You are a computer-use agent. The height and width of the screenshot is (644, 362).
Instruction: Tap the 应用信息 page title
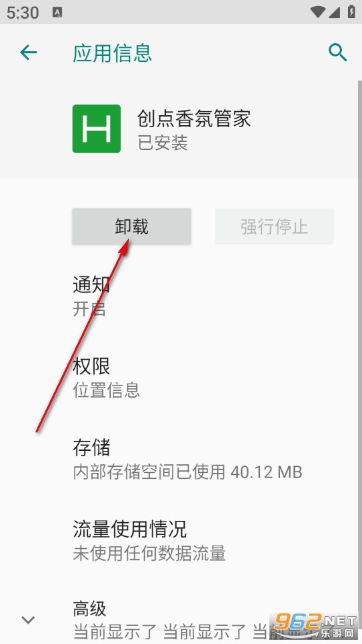click(112, 53)
